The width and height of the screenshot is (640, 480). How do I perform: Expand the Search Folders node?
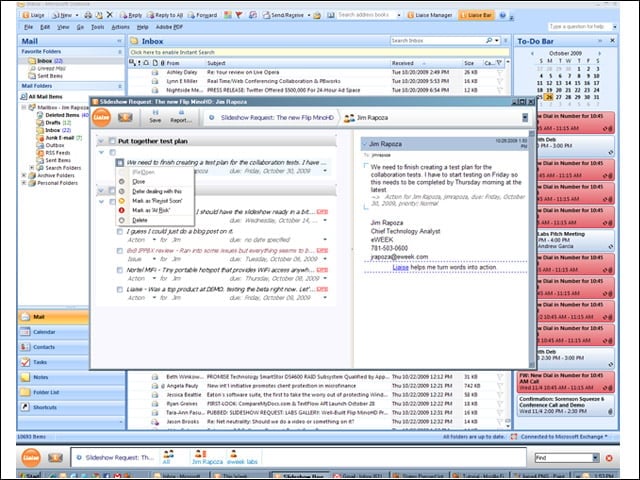[32, 168]
